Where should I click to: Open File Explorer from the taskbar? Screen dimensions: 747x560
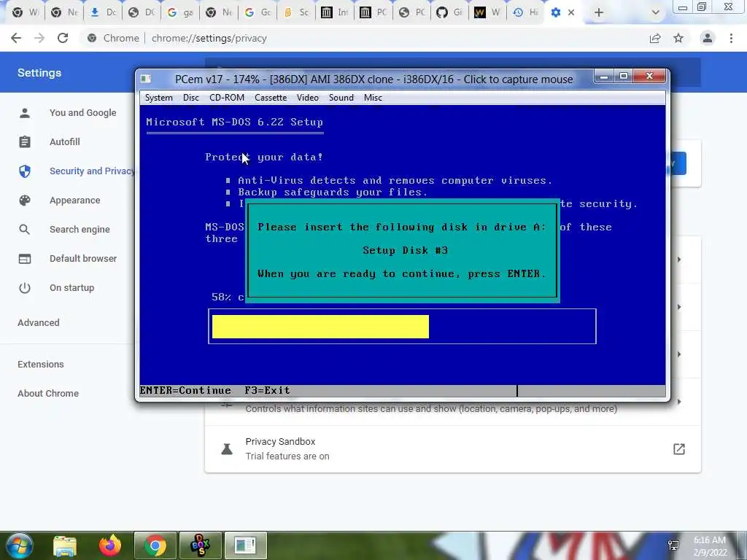click(x=65, y=545)
